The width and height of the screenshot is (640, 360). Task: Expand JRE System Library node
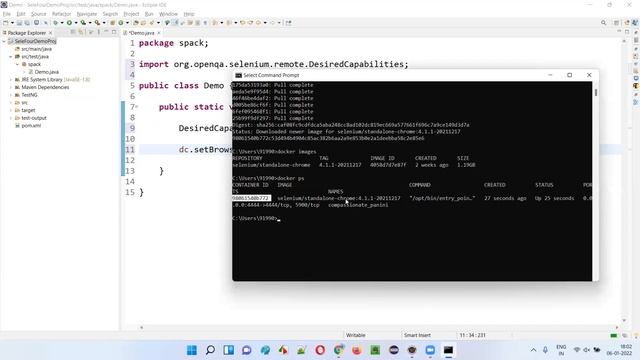tap(11, 80)
